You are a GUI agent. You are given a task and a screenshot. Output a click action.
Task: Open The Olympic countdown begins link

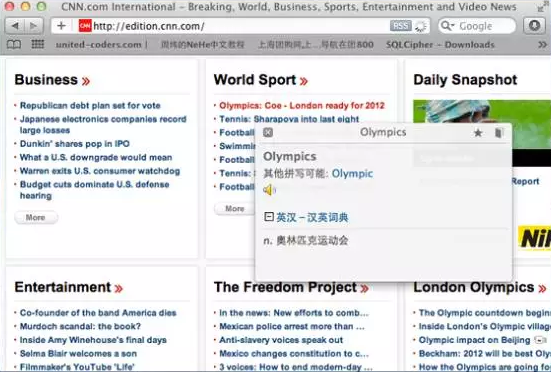(485, 313)
